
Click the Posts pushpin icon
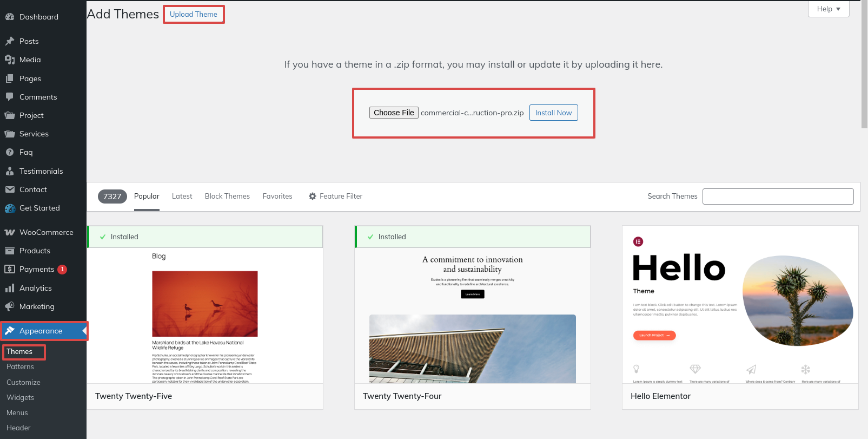click(x=10, y=41)
